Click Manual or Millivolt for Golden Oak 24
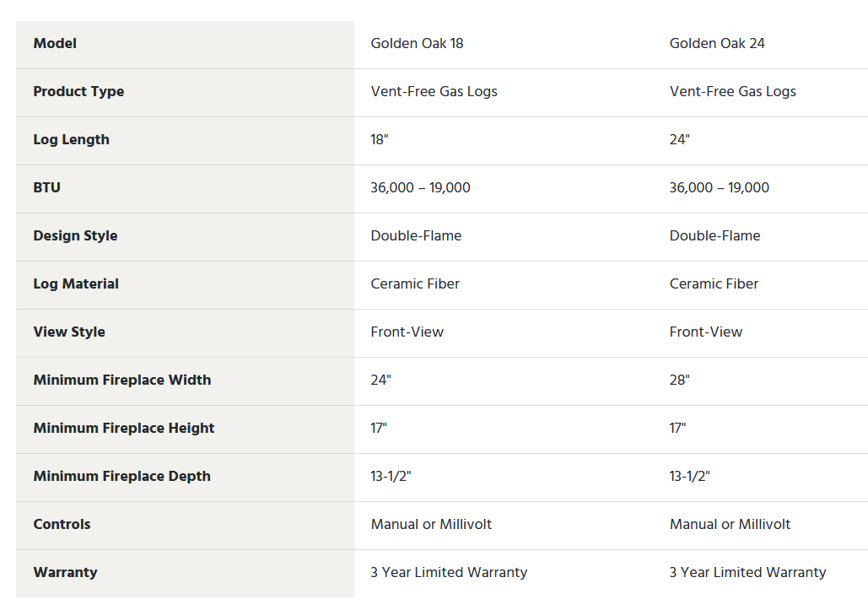The image size is (868, 610). click(731, 525)
